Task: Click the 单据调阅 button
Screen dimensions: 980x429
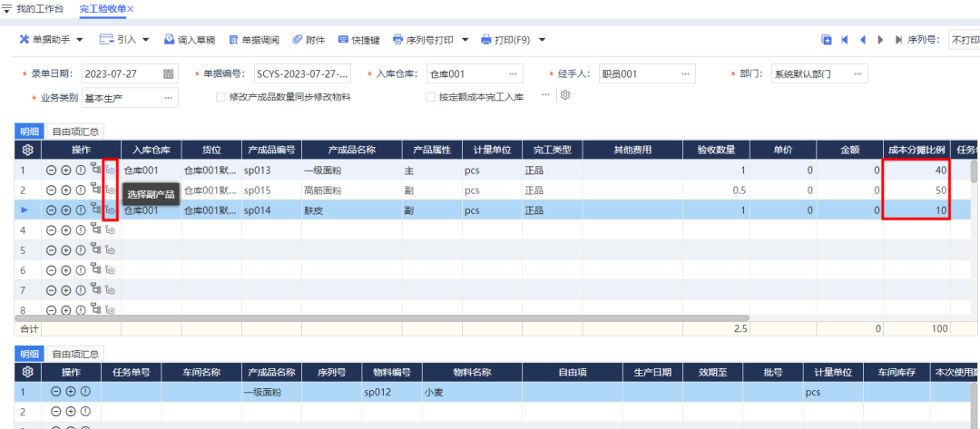Action: pyautogui.click(x=254, y=39)
